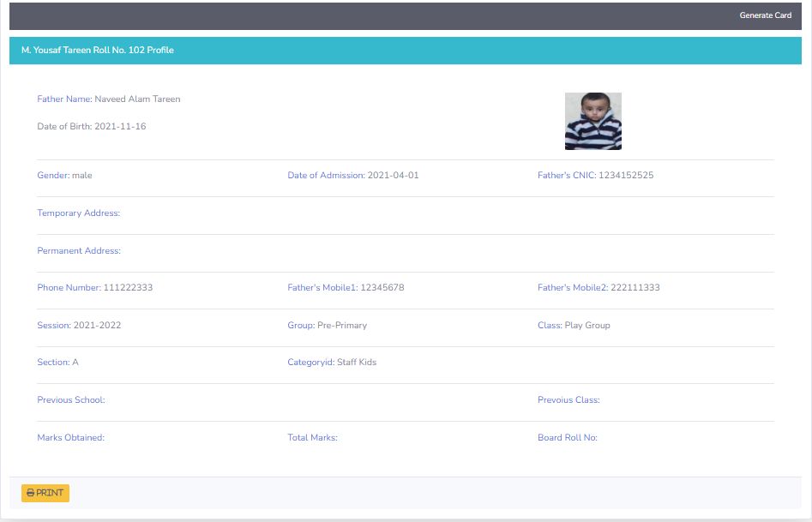This screenshot has width=812, height=522.
Task: Click the Previous School label
Action: pos(71,399)
